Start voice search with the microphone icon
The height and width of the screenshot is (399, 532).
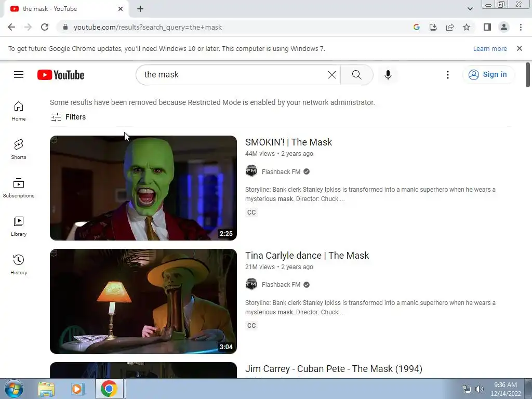pos(388,75)
